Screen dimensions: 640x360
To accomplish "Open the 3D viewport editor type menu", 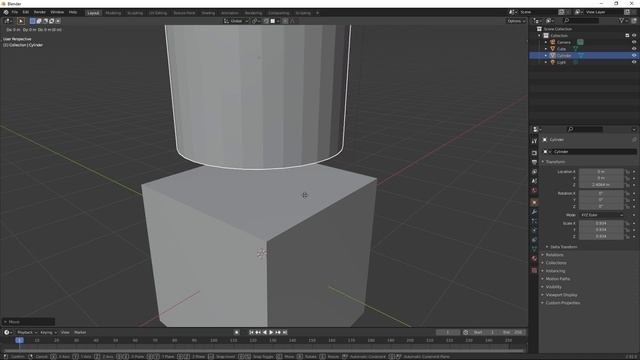I will click(x=8, y=21).
